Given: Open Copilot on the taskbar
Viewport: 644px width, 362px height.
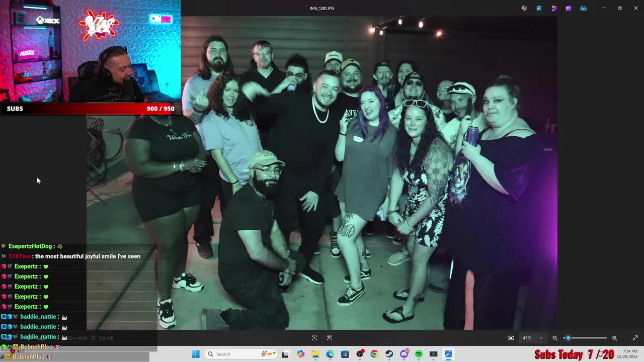Looking at the screenshot, I should coord(300,354).
